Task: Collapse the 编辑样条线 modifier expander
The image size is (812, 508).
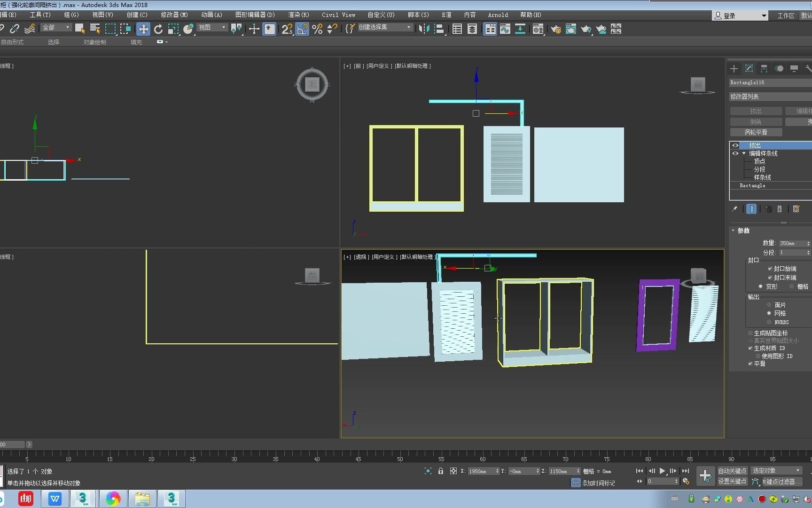Action: tap(744, 153)
